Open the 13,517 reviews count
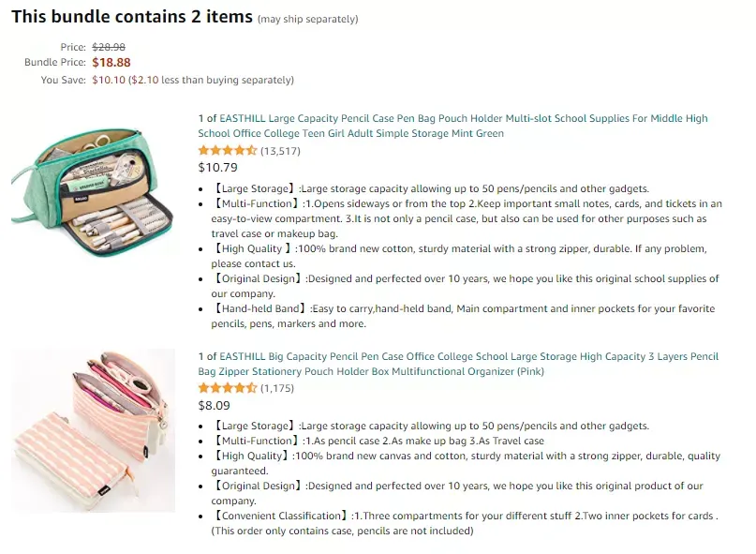Screen dimensions: 756x554 point(280,151)
